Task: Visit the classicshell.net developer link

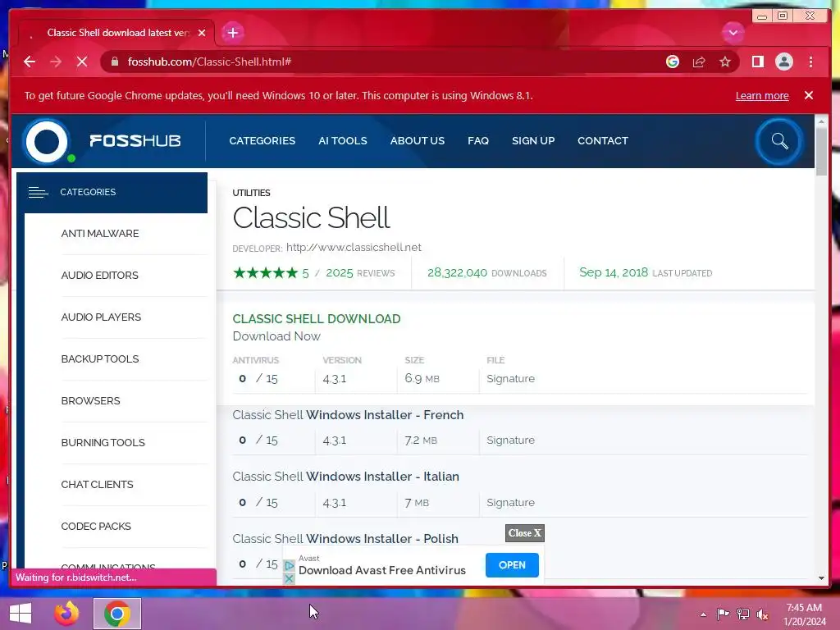Action: pyautogui.click(x=354, y=247)
